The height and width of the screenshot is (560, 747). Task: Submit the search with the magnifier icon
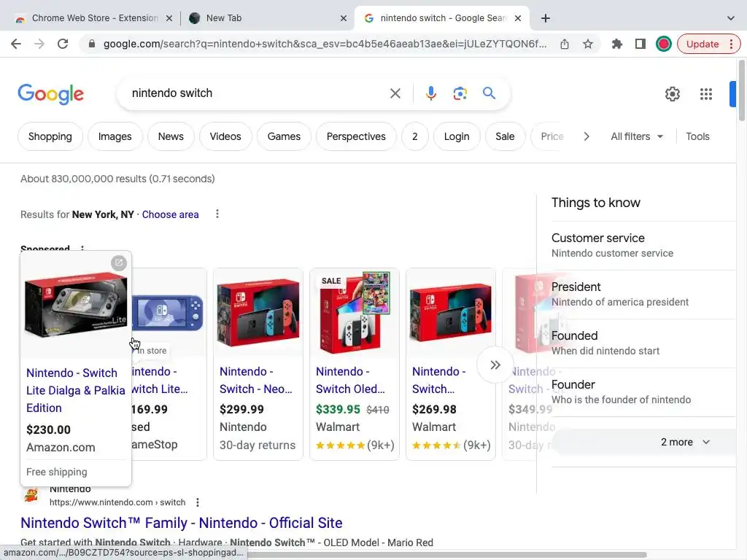point(489,93)
